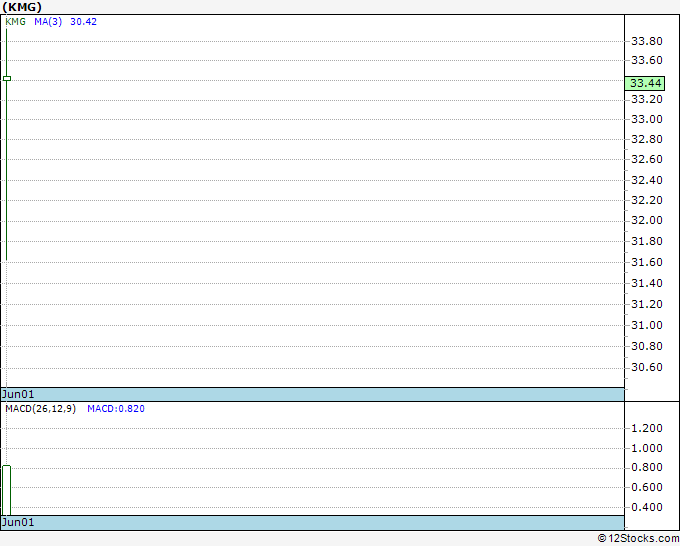Viewport: 680px width, 546px height.
Task: Click the MA(3) indicator label
Action: pyautogui.click(x=48, y=22)
